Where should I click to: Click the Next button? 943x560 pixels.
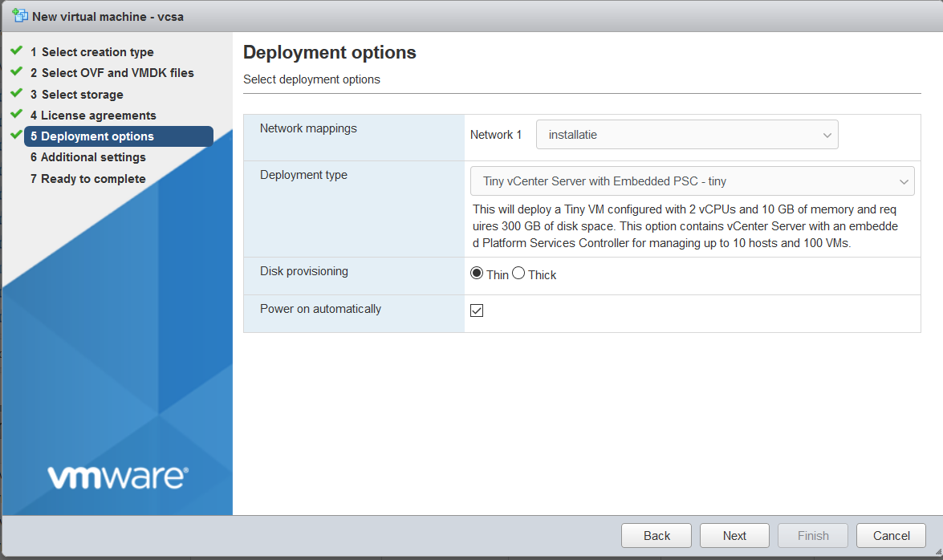(x=734, y=536)
